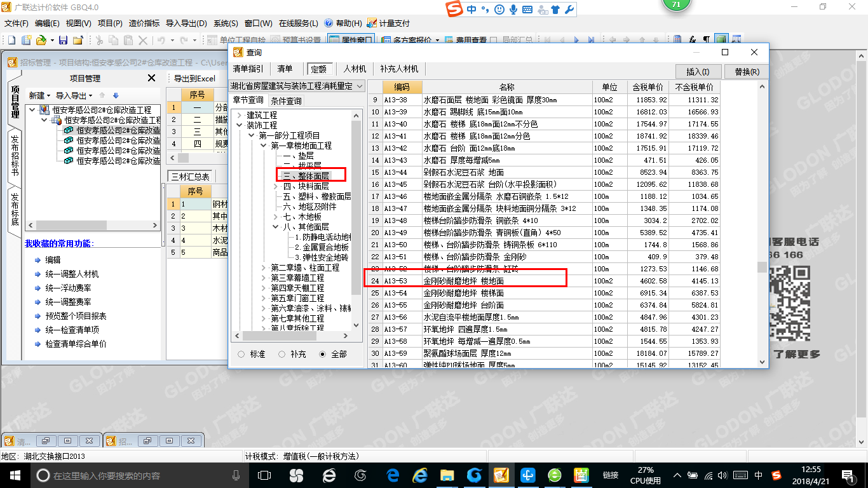Click the 预览整个项目报表 link
The width and height of the screenshot is (868, 488).
coord(76,316)
